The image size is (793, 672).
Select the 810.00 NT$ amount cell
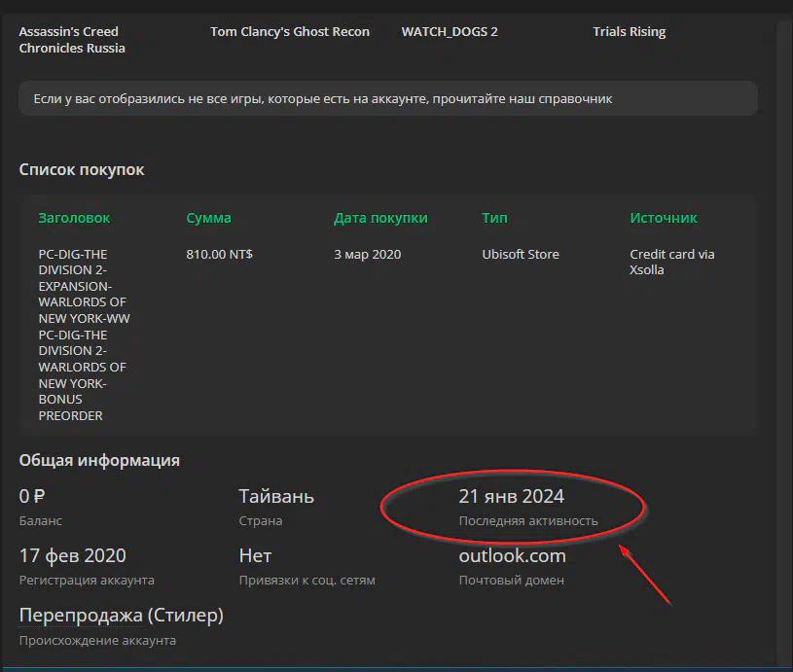click(219, 254)
